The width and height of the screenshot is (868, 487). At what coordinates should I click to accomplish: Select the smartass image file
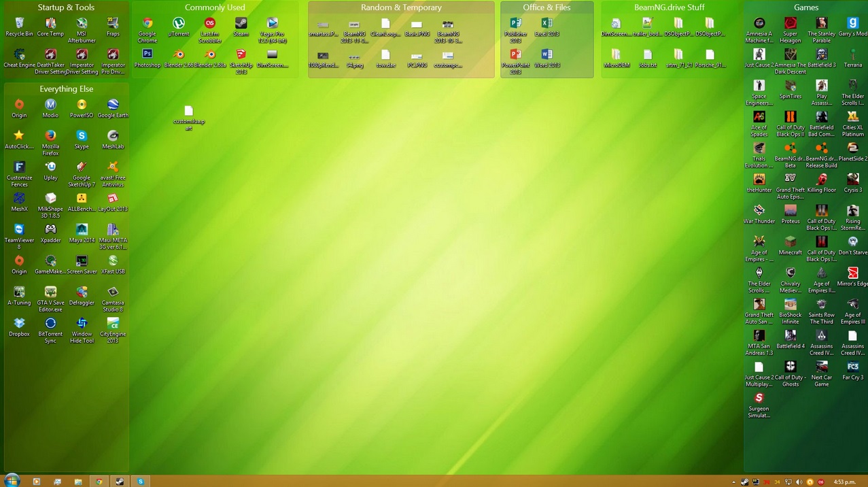(x=323, y=27)
